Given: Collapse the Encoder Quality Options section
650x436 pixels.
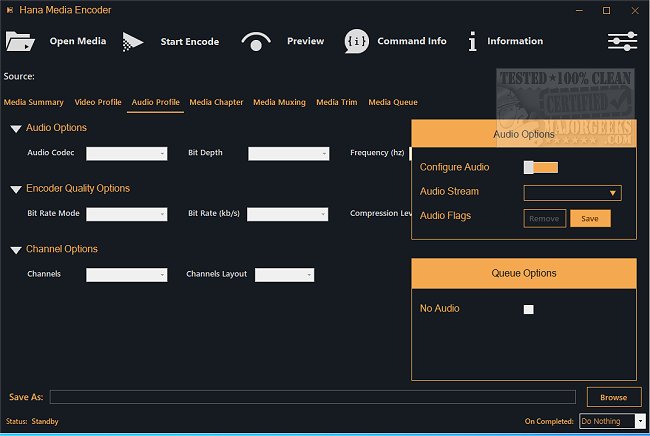Looking at the screenshot, I should (16, 189).
